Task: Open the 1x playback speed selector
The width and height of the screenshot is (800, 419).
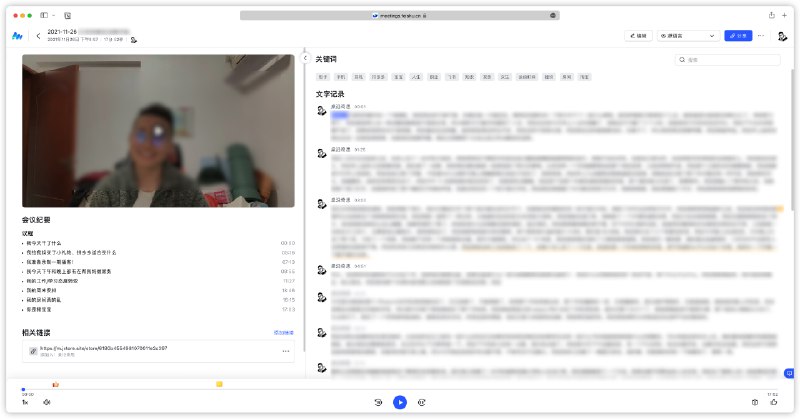Action: pos(25,402)
